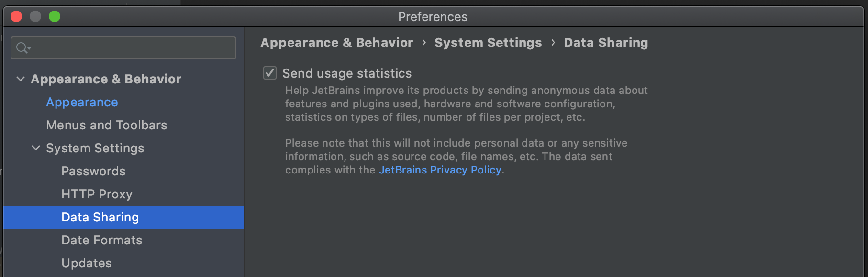Focus the Preferences search field
The image size is (868, 277).
[x=129, y=48]
